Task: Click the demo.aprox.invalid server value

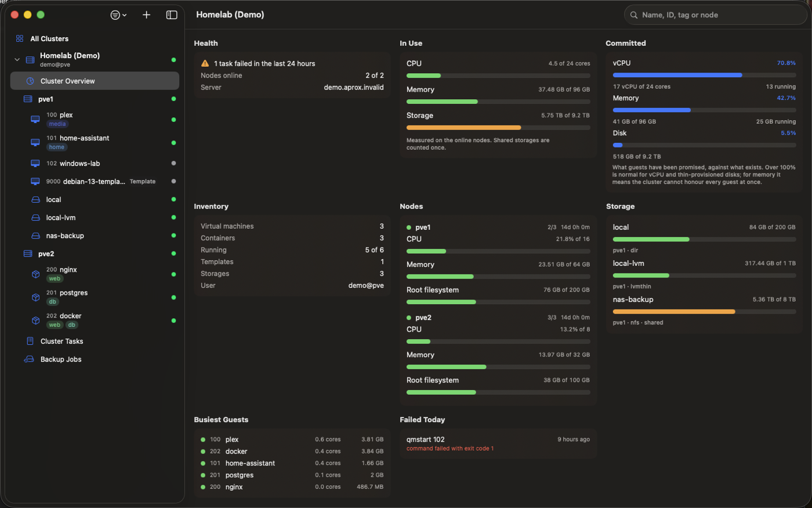Action: (354, 88)
